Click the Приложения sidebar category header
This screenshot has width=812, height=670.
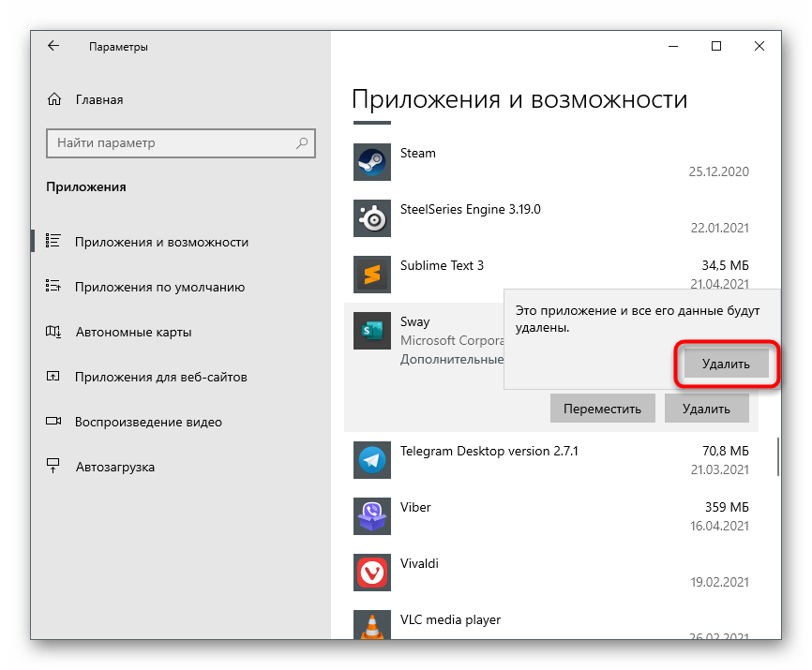[x=86, y=186]
